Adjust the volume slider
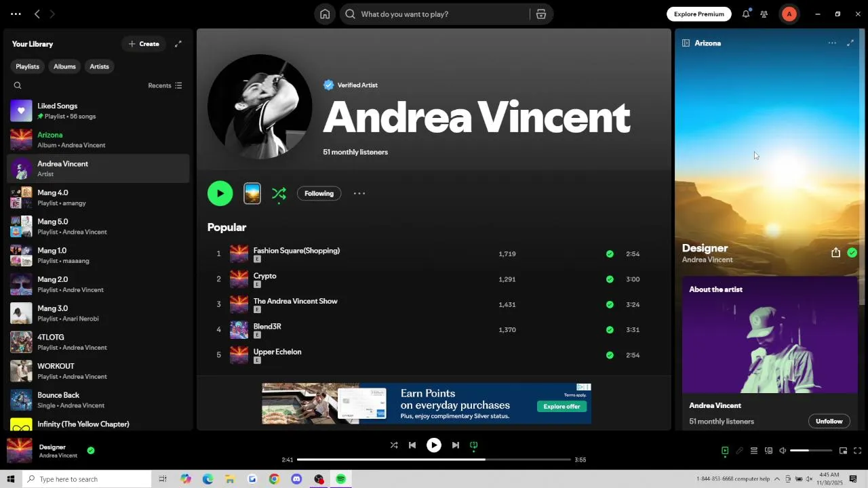This screenshot has height=488, width=868. [811, 451]
